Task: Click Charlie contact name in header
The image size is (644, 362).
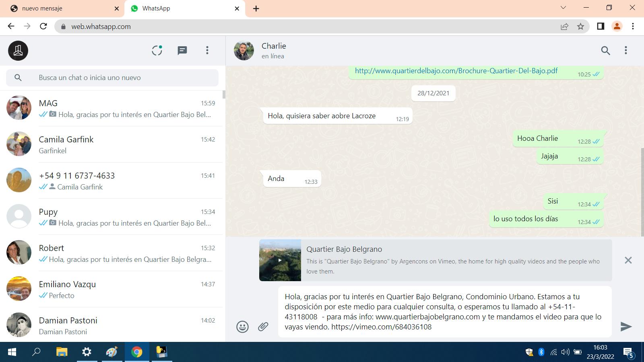Action: coord(274,46)
